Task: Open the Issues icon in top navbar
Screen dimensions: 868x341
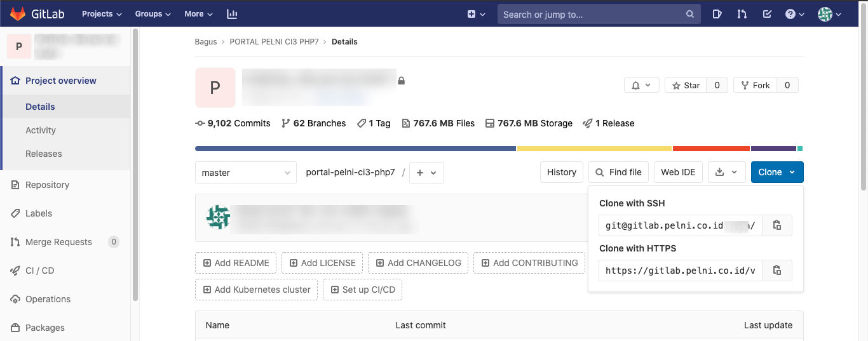Action: (x=717, y=14)
